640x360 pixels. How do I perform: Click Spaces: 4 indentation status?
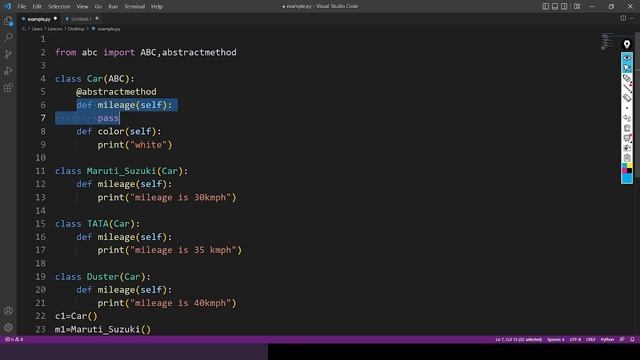[556, 340]
